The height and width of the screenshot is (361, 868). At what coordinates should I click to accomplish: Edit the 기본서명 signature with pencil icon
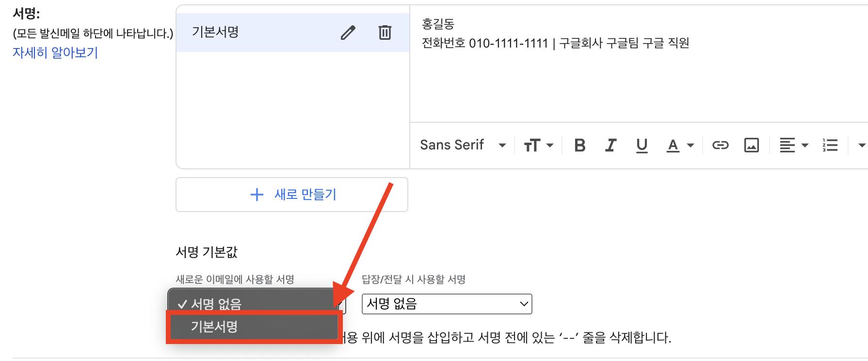(x=348, y=32)
